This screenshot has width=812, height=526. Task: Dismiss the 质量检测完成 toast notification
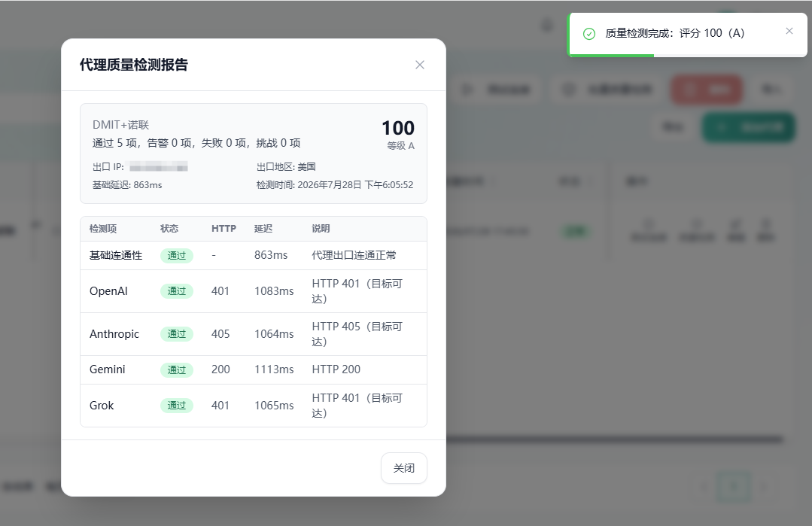789,31
